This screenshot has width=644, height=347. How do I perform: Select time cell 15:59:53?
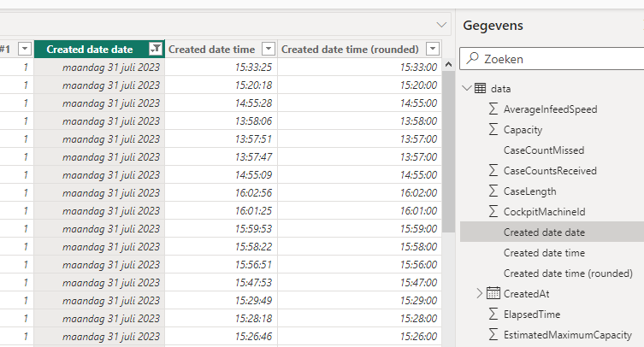point(222,229)
